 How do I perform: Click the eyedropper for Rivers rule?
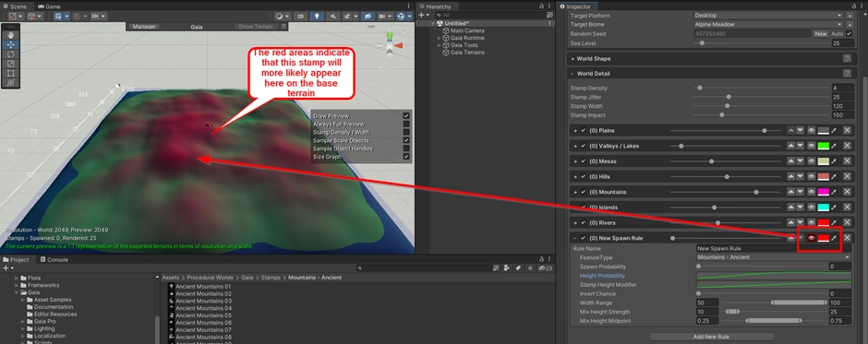(x=835, y=222)
